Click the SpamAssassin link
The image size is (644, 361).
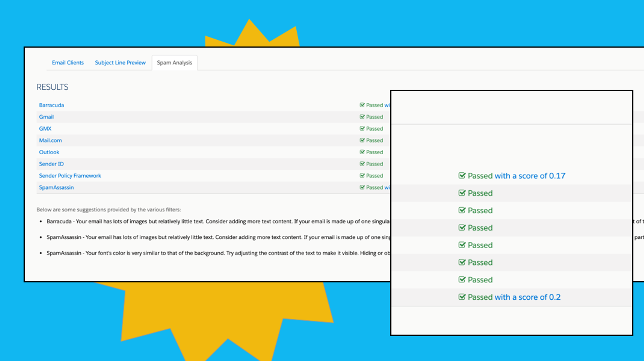56,187
